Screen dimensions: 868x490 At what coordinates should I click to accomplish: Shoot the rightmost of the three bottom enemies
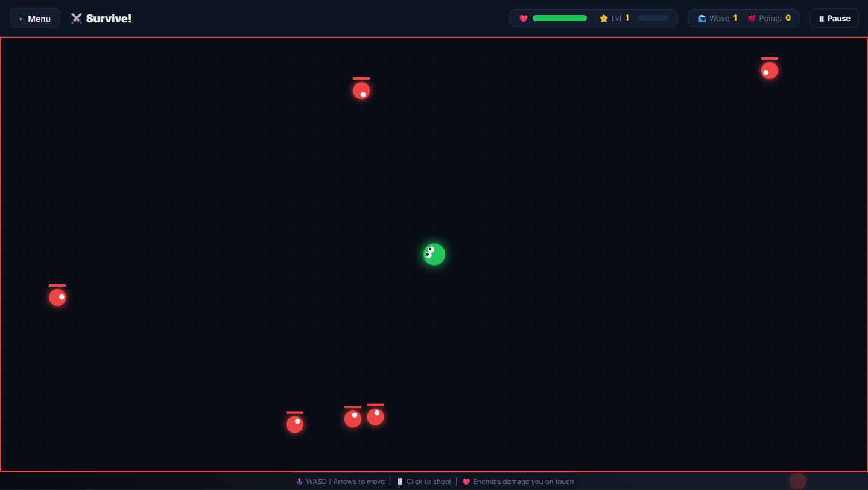click(375, 417)
